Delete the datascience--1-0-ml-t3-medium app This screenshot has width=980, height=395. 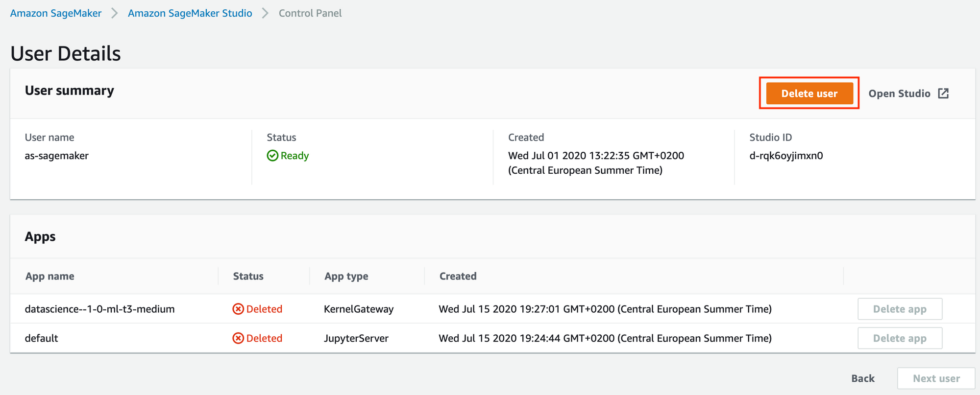tap(900, 309)
